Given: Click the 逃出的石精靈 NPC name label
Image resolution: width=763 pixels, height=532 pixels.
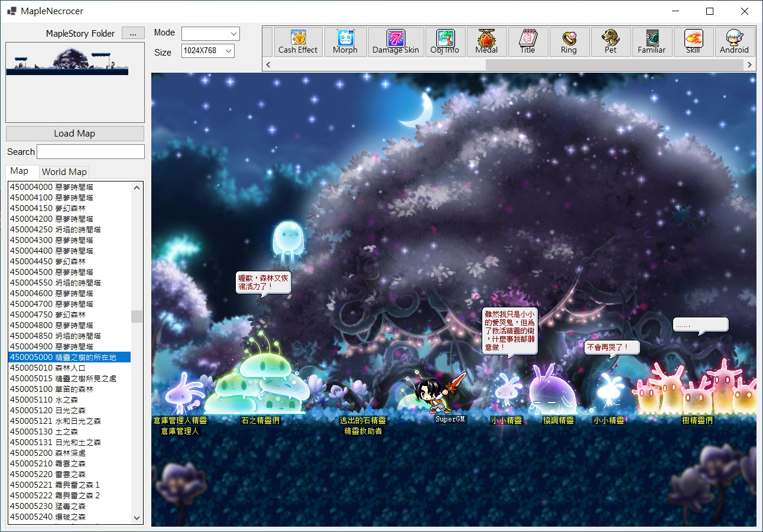Looking at the screenshot, I should pyautogui.click(x=363, y=420).
